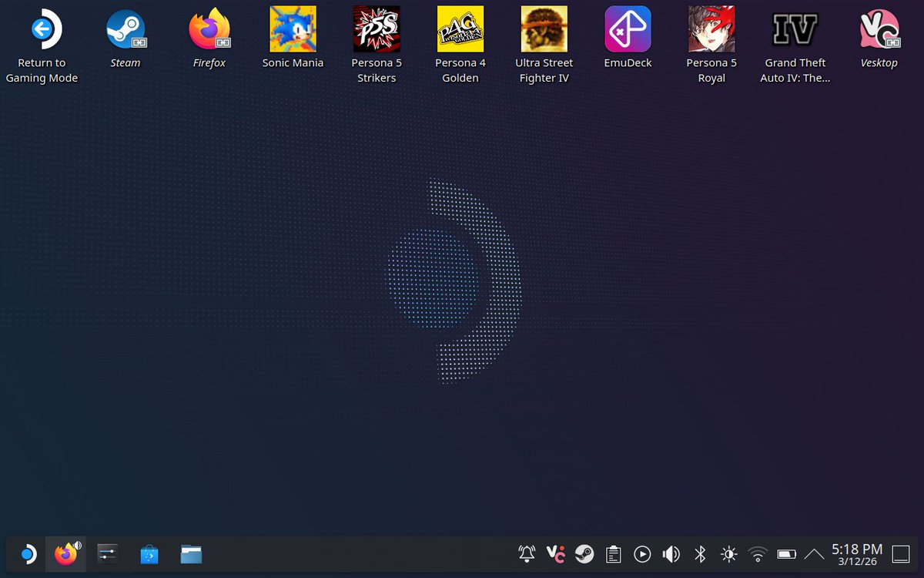Open the Vesktop desktop shortcut
The width and height of the screenshot is (924, 578).
[879, 39]
